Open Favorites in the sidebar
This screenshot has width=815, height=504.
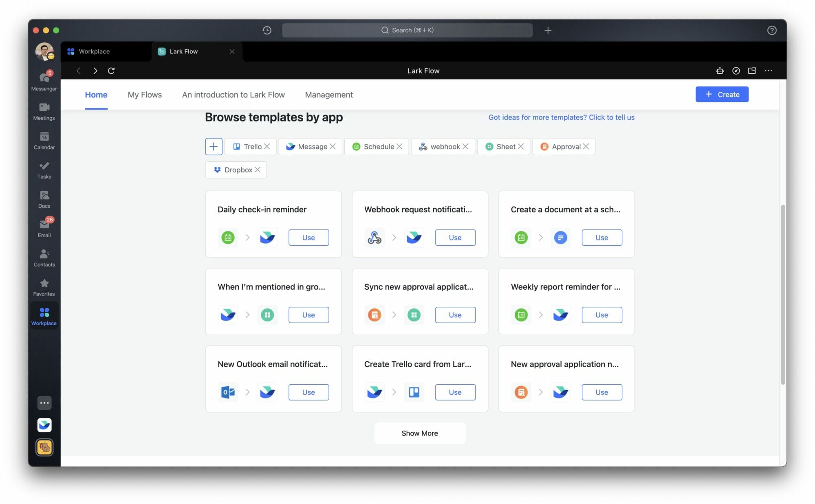click(44, 287)
